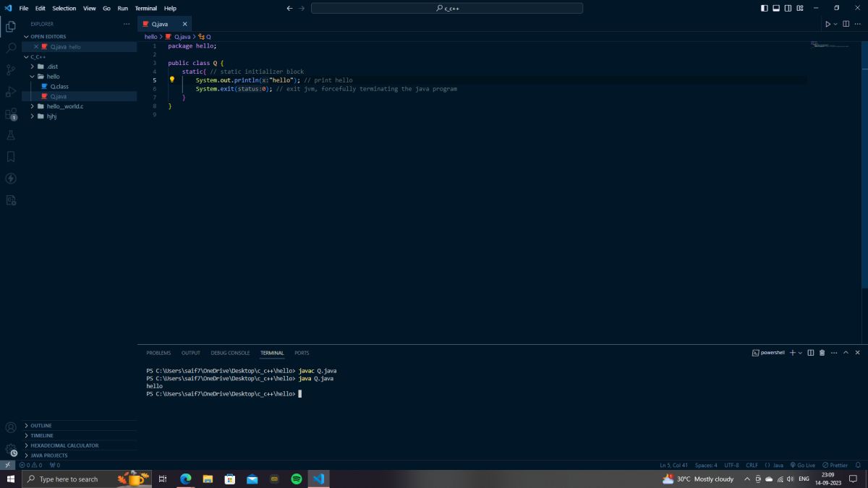Expand the TIMELINE section

(x=80, y=436)
